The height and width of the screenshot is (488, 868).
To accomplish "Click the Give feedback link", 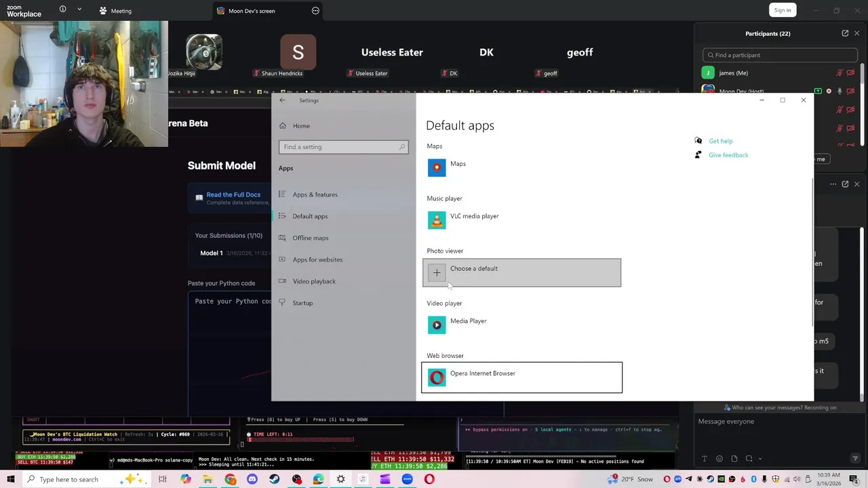I will (728, 155).
